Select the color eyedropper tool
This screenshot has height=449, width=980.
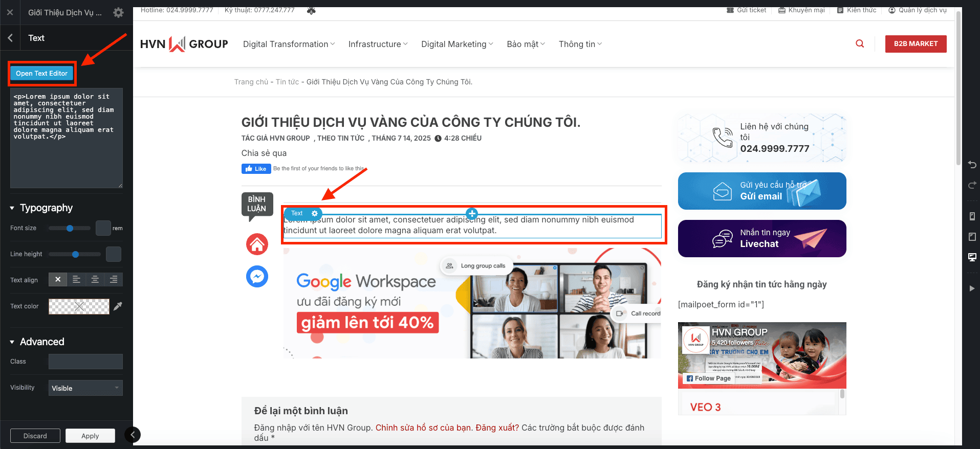[118, 306]
